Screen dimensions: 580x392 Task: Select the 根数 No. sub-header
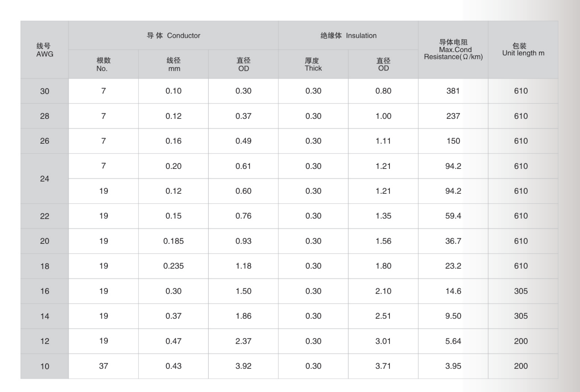tap(103, 64)
